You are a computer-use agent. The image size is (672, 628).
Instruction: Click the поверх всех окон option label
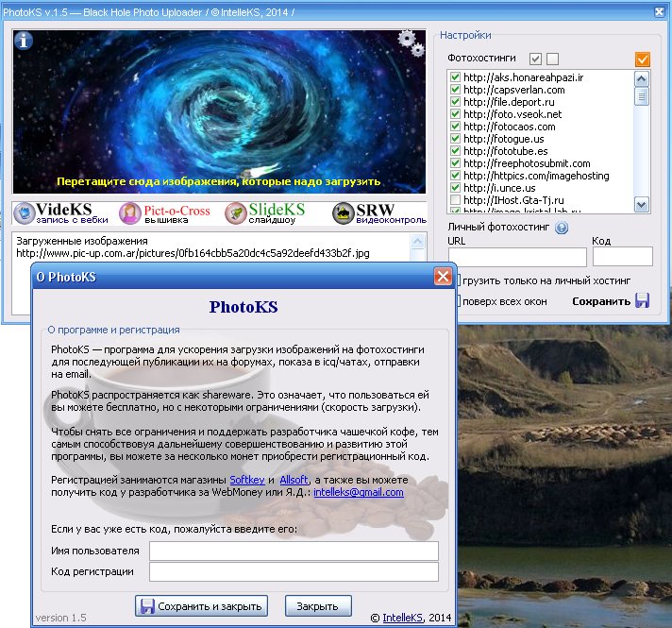(504, 301)
